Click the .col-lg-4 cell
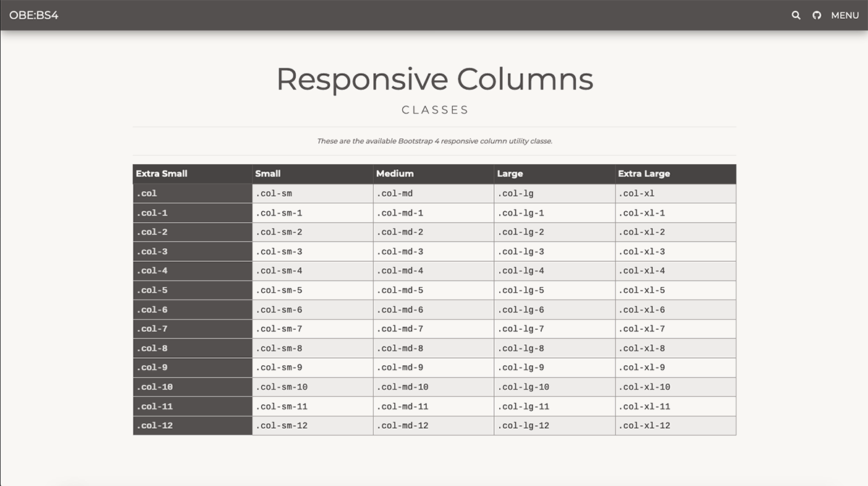The height and width of the screenshot is (486, 868). click(x=555, y=270)
